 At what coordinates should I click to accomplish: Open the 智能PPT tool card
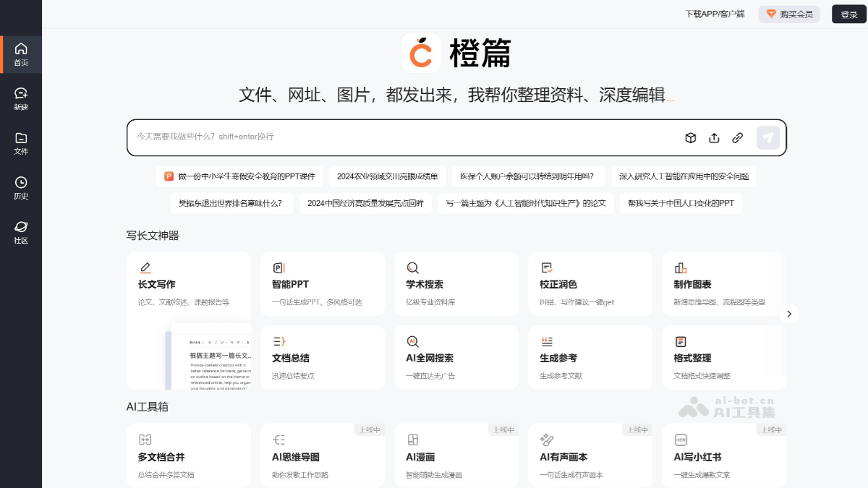(x=323, y=283)
